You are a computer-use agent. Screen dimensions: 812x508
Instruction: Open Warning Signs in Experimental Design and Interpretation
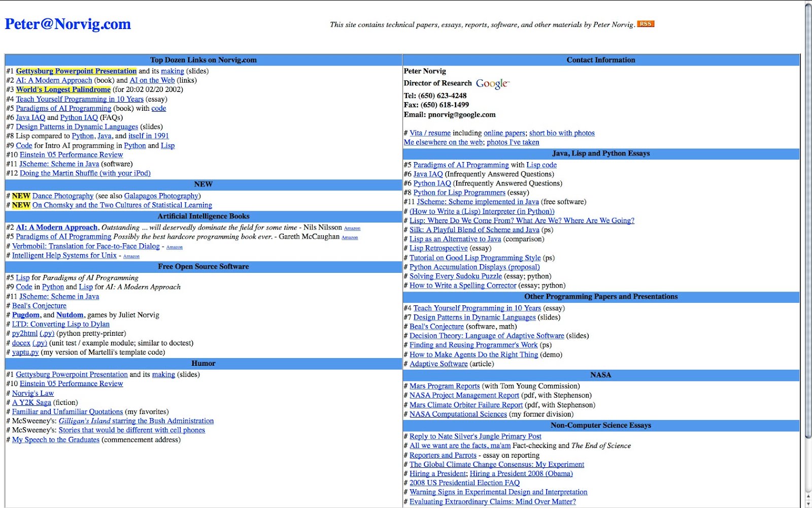tap(498, 492)
